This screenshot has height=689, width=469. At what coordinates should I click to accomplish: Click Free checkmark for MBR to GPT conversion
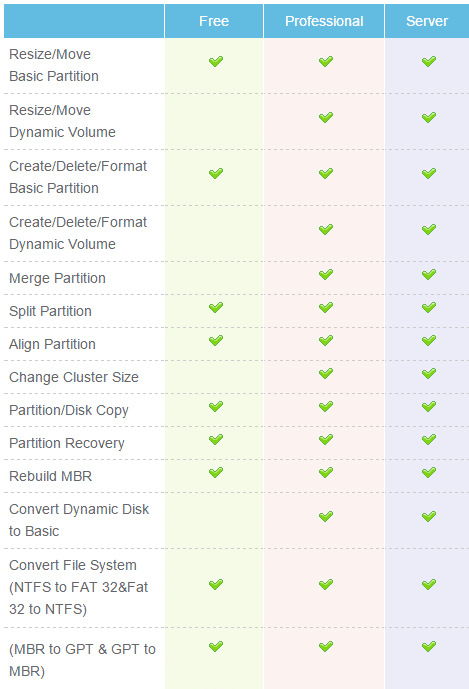(216, 646)
